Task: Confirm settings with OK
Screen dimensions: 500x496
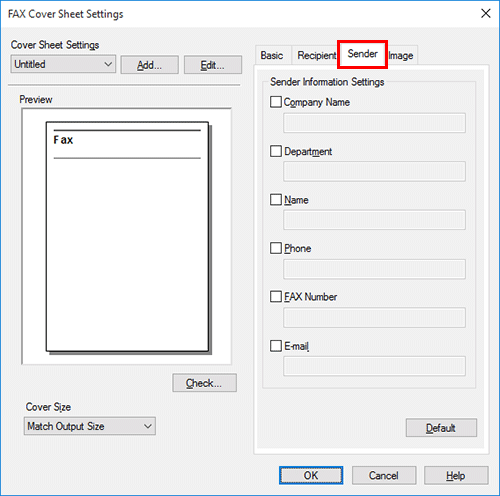Action: pyautogui.click(x=311, y=475)
